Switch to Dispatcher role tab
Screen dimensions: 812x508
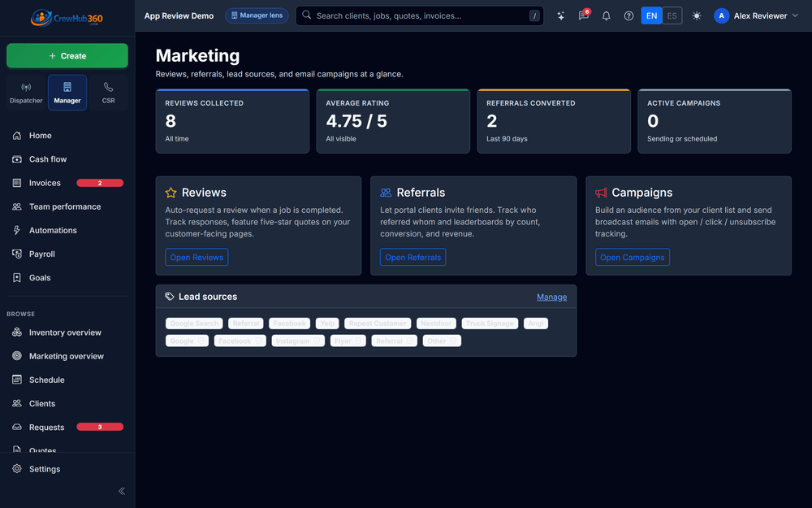click(26, 93)
